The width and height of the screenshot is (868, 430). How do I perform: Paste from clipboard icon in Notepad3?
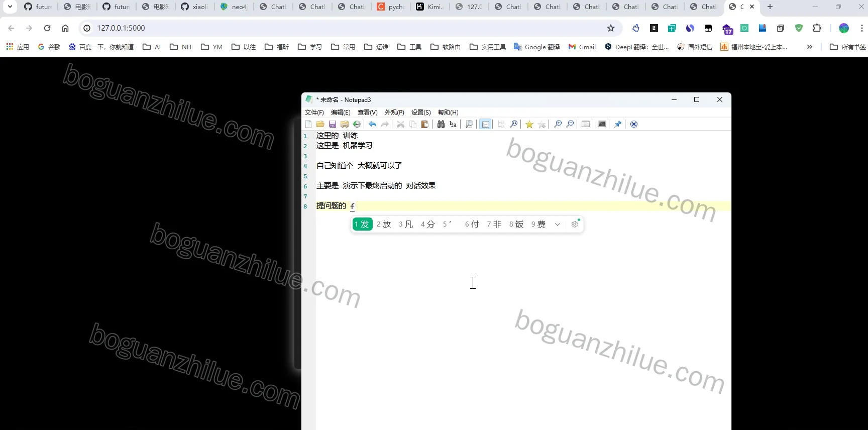coord(425,124)
